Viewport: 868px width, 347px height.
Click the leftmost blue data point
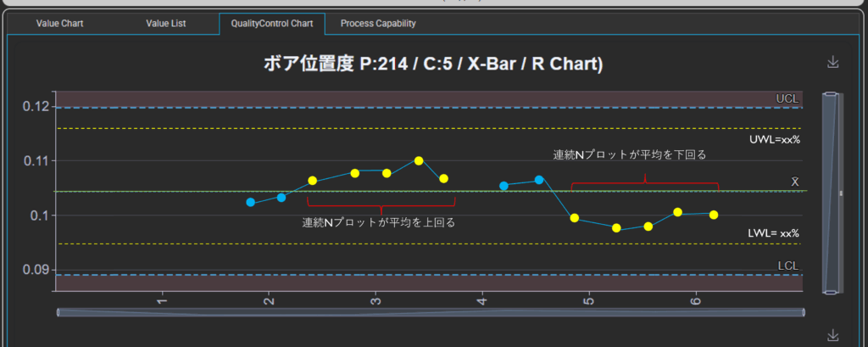(250, 202)
